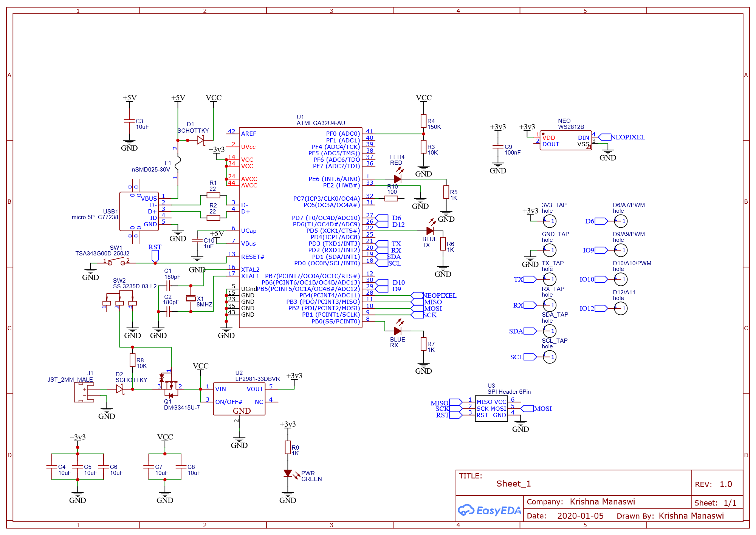Select the WS2812B NeoPixel symbol
Viewport: 756px width, 535px height.
[x=565, y=141]
